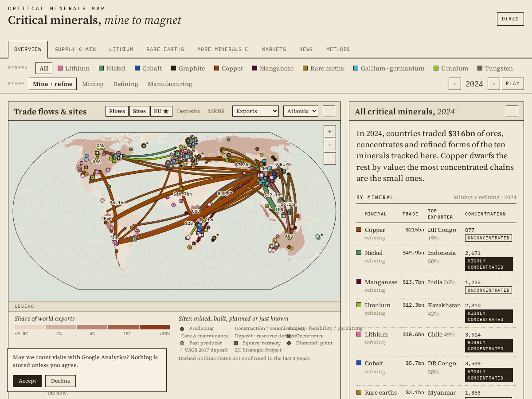This screenshot has height=399, width=532.
Task: Filter by Cobalt in the mineral bar
Action: tap(148, 68)
